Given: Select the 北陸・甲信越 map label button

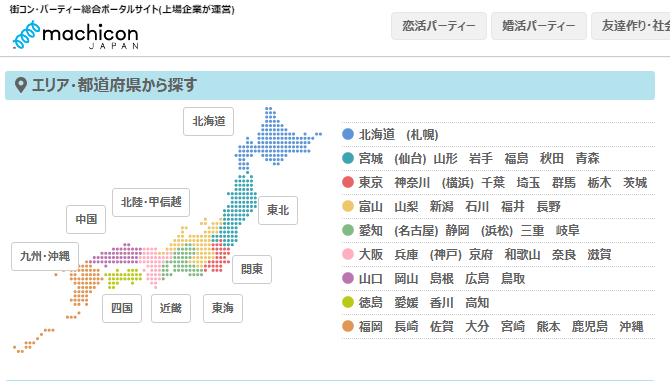Looking at the screenshot, I should [x=151, y=202].
